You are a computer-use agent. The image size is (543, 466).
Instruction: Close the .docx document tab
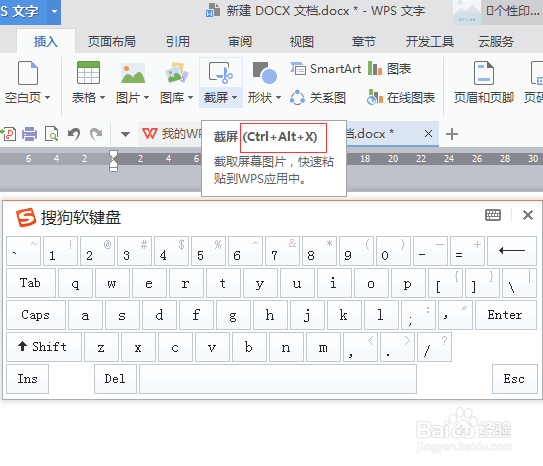428,134
